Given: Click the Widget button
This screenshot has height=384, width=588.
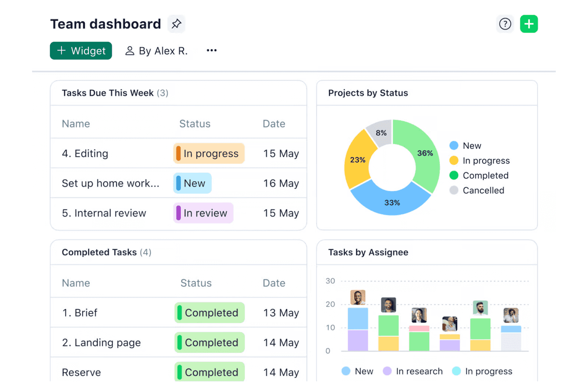Looking at the screenshot, I should [81, 51].
